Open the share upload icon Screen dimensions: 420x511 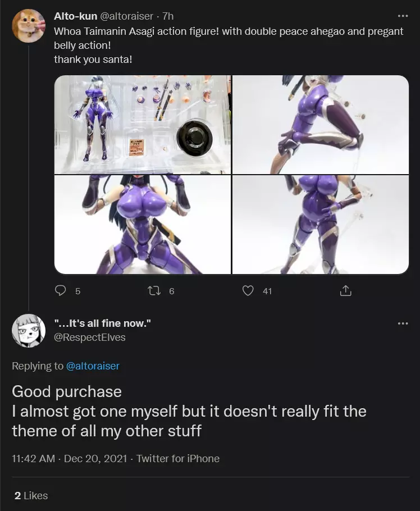click(x=346, y=290)
